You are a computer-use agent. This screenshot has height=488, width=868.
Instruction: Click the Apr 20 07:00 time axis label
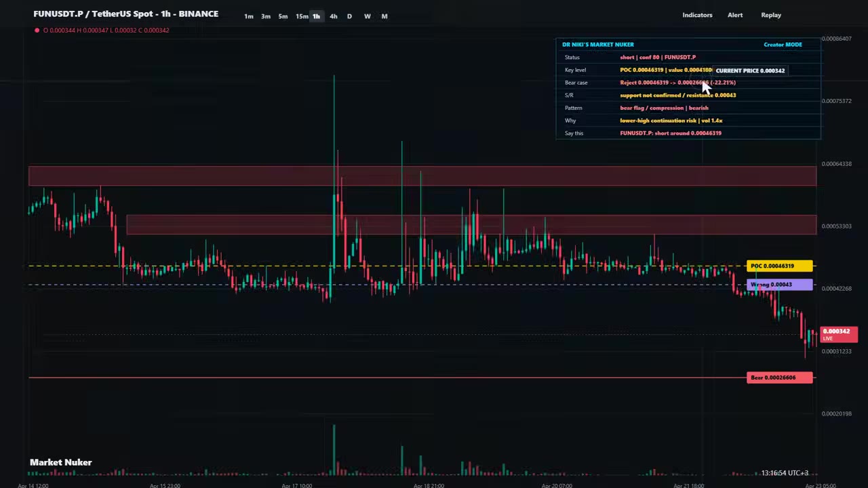557,485
